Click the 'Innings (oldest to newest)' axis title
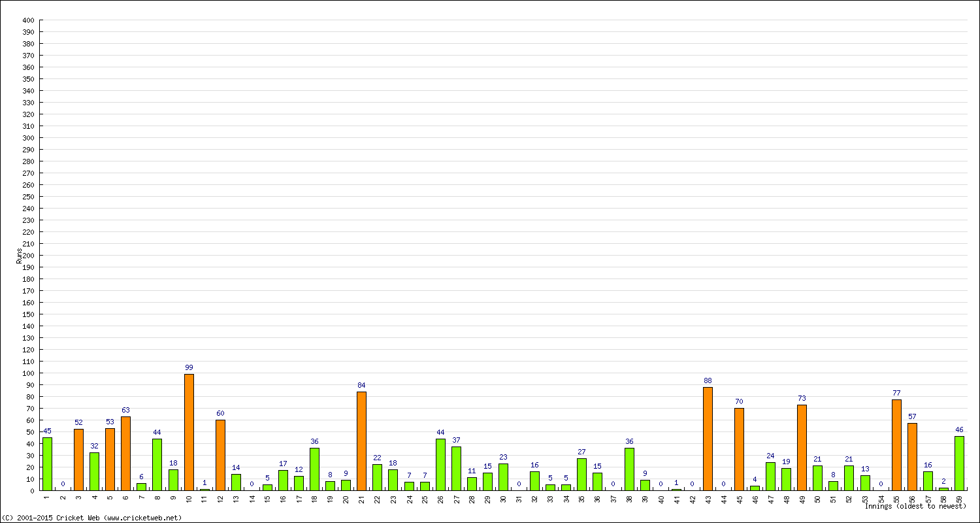The image size is (980, 523). (x=915, y=506)
